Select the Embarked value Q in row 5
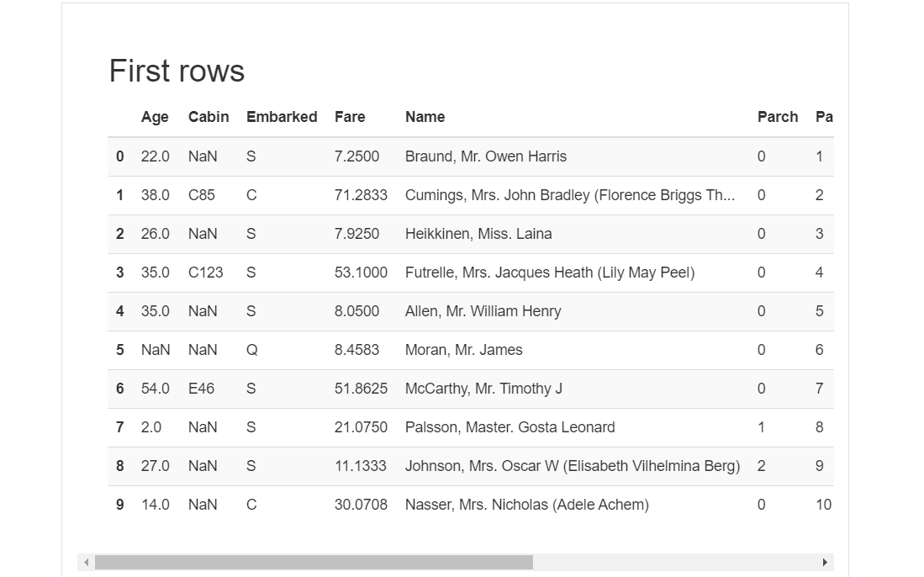This screenshot has width=924, height=577. (251, 350)
